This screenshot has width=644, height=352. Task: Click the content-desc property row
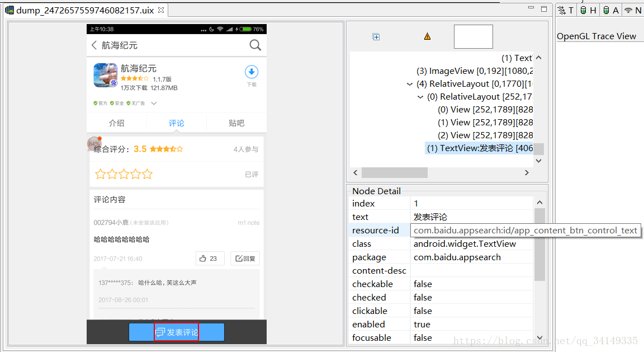[x=442, y=271]
